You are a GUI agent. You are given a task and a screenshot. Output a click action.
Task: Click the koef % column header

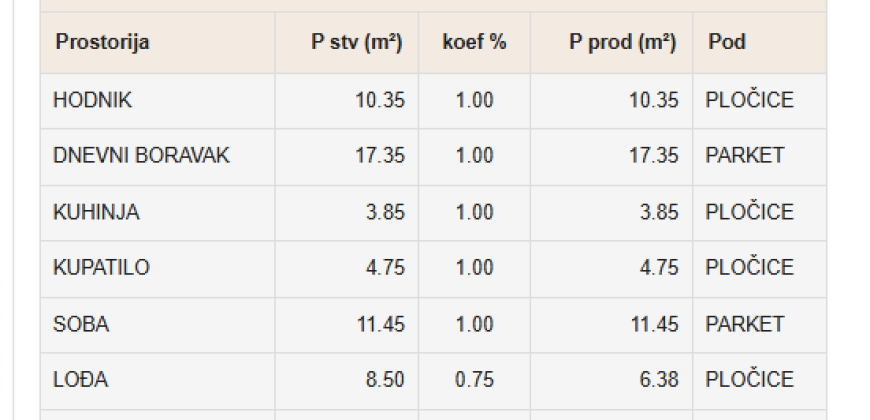point(474,42)
